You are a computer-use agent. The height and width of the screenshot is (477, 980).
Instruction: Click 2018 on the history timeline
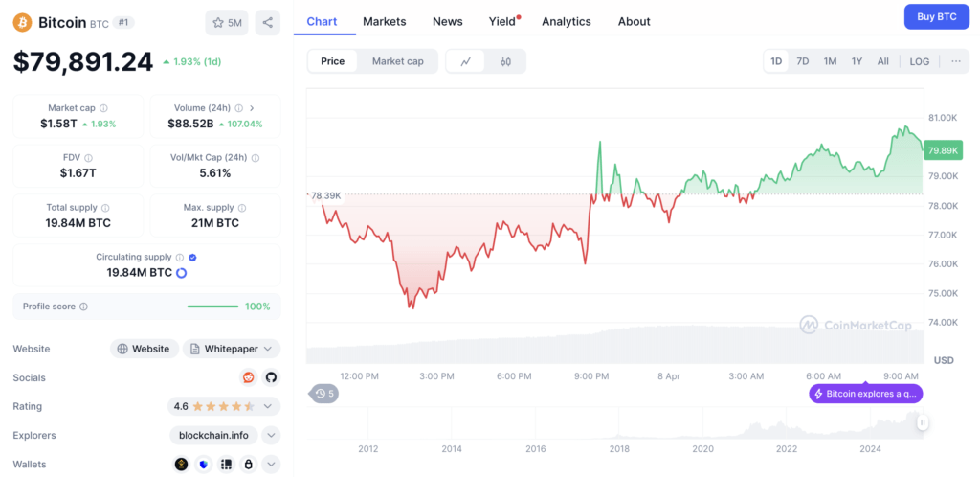click(619, 449)
